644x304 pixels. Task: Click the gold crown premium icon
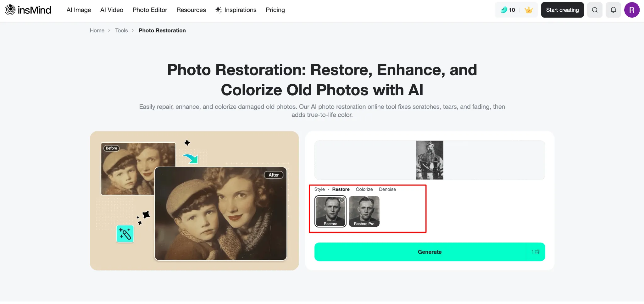click(x=529, y=10)
